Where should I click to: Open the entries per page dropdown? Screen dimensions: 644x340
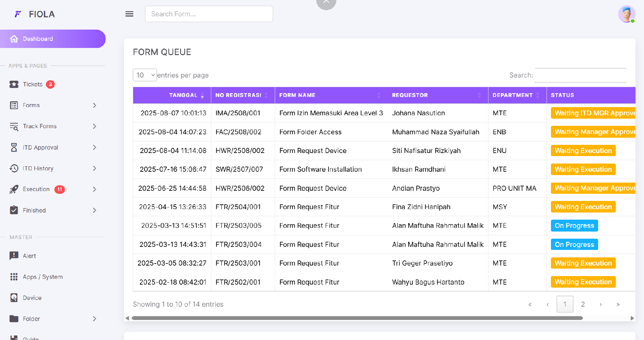(x=145, y=75)
